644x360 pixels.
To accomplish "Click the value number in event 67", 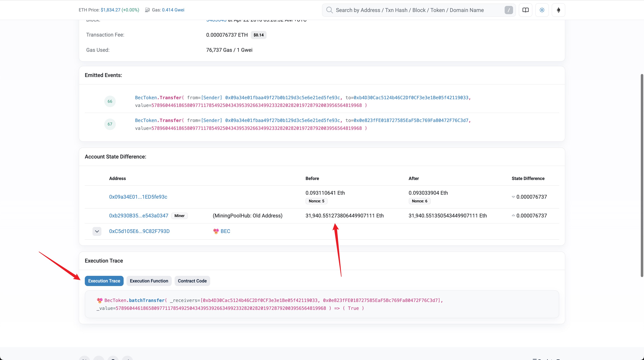I will pyautogui.click(x=257, y=128).
